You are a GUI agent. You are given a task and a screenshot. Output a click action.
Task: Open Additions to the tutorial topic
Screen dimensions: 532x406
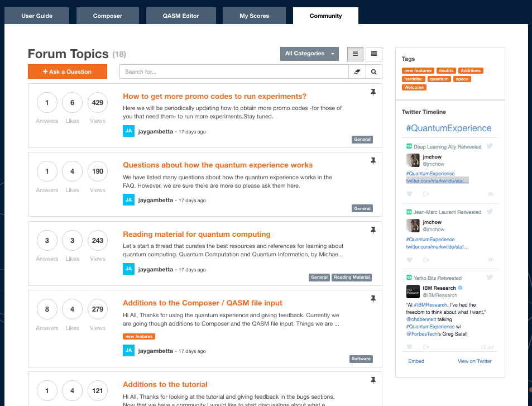165,384
